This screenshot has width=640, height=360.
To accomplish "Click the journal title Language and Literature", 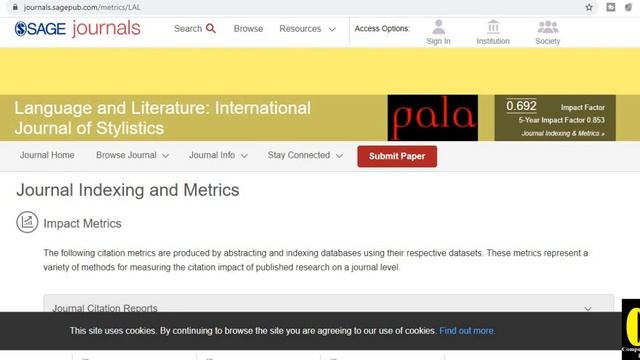I will click(162, 118).
